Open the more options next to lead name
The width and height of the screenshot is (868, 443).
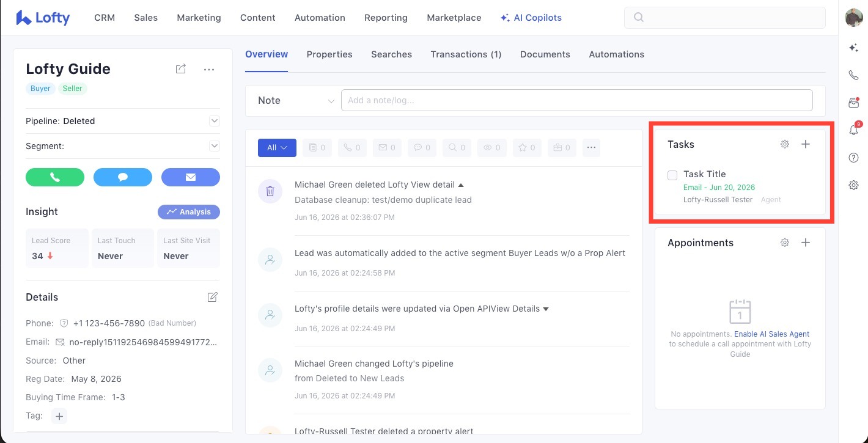(x=209, y=70)
